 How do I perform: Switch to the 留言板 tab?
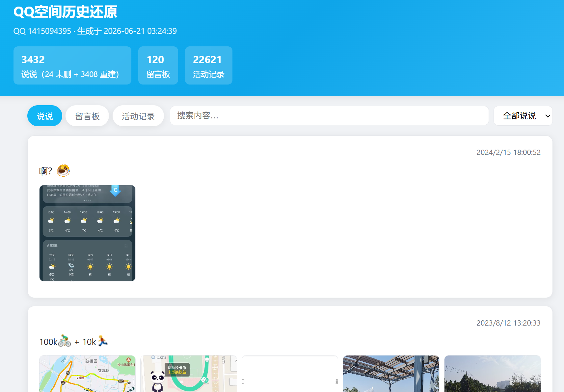tap(87, 116)
